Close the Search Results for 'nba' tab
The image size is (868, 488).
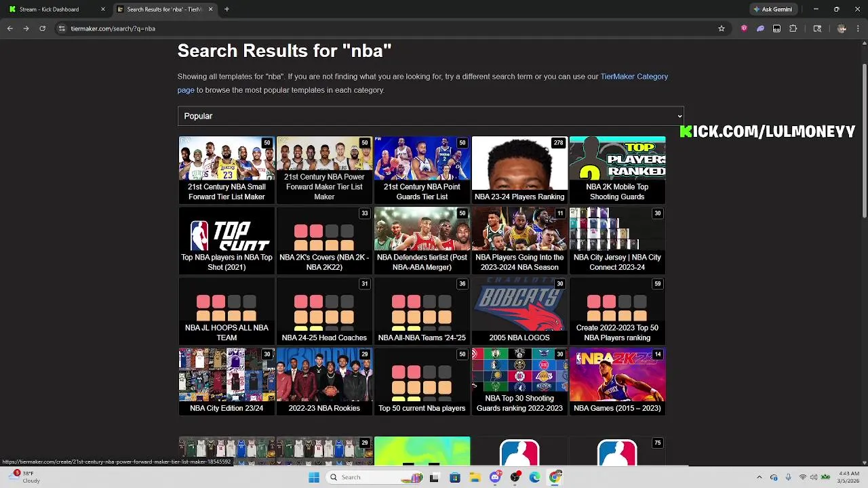coord(210,9)
